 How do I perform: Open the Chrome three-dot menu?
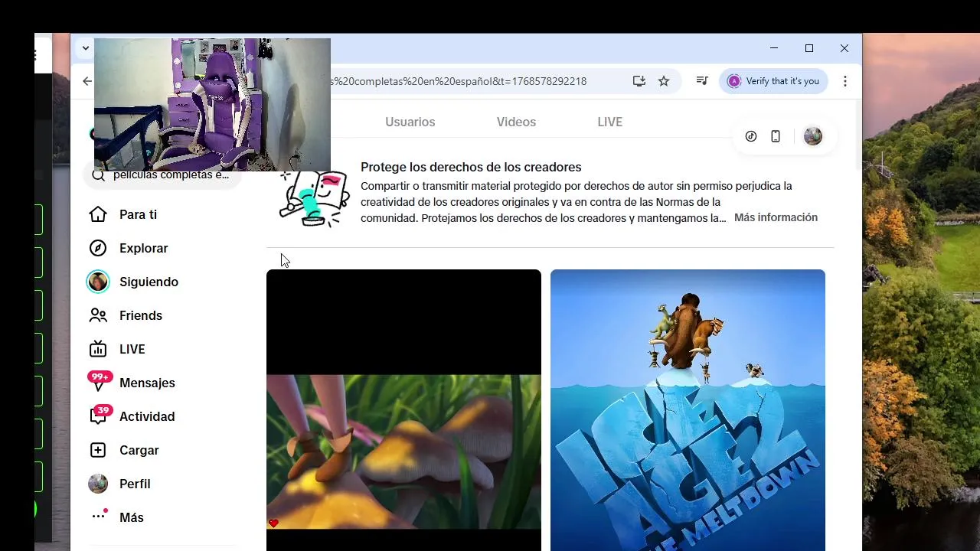pos(845,81)
